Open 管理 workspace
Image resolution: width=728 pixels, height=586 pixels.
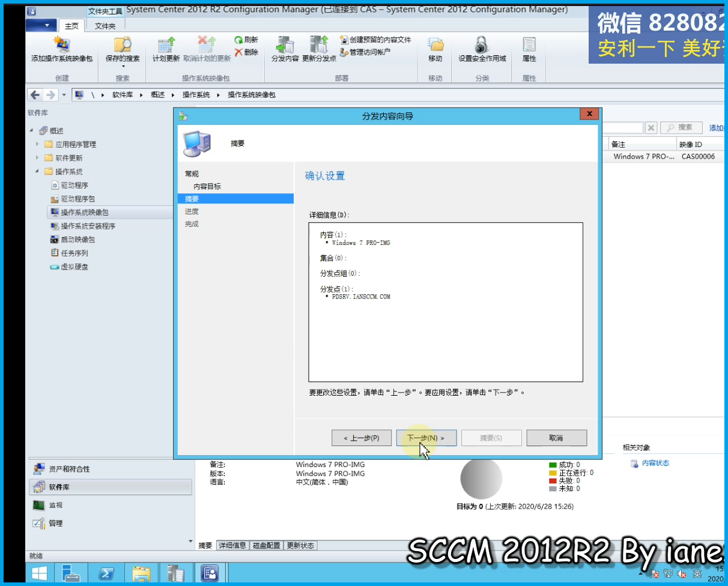tap(111, 523)
